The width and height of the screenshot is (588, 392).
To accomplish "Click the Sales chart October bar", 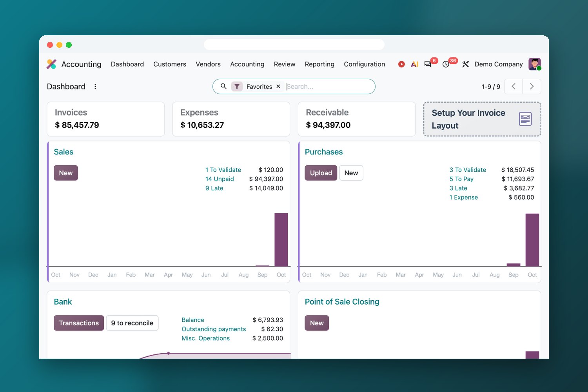I will [x=281, y=240].
